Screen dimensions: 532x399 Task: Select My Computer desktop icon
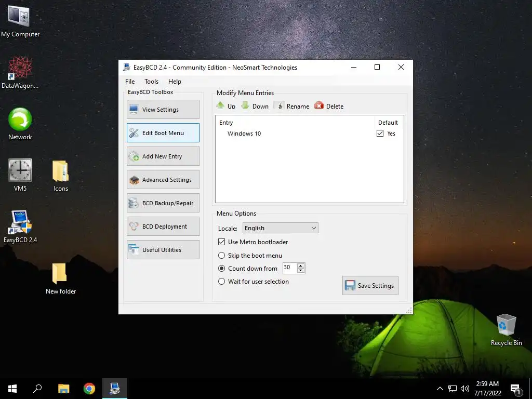20,21
